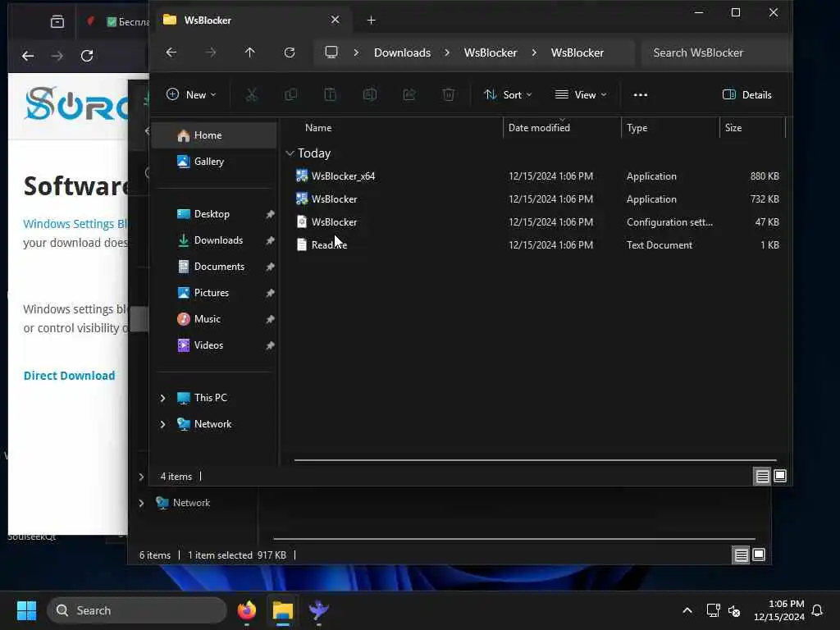This screenshot has width=840, height=630.
Task: Select first WsBlocker breadcrumb segment
Action: click(x=491, y=52)
